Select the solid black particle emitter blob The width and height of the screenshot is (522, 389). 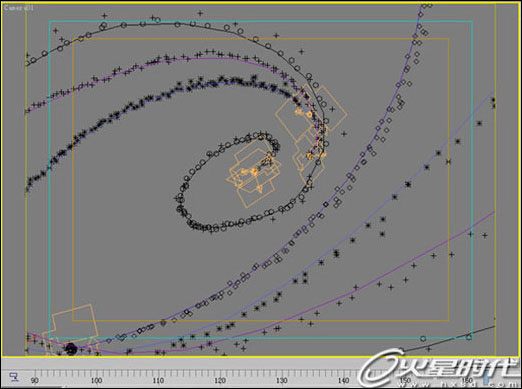click(x=71, y=349)
